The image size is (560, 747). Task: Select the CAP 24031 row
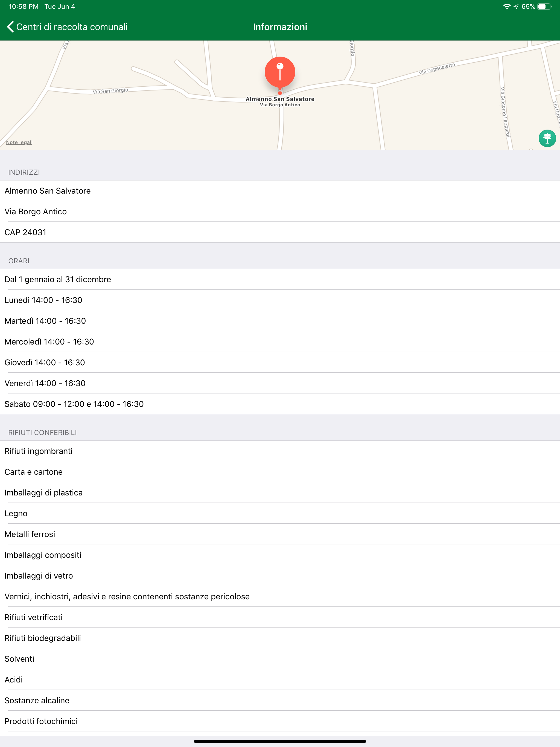pyautogui.click(x=280, y=232)
